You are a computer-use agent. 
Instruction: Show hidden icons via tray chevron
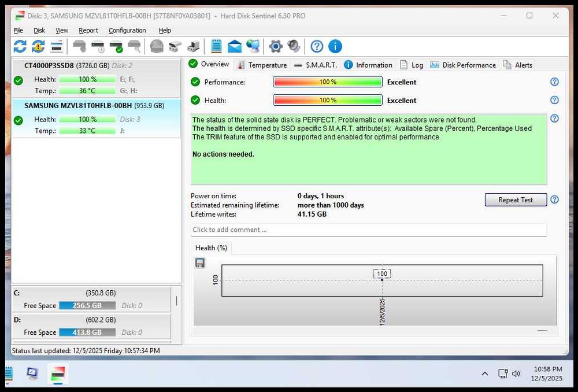[485, 373]
